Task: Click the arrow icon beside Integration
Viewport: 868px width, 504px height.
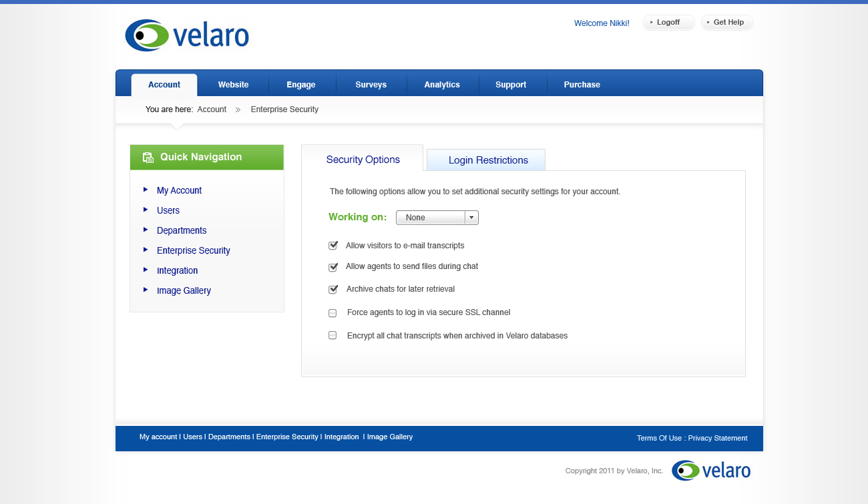Action: click(146, 270)
